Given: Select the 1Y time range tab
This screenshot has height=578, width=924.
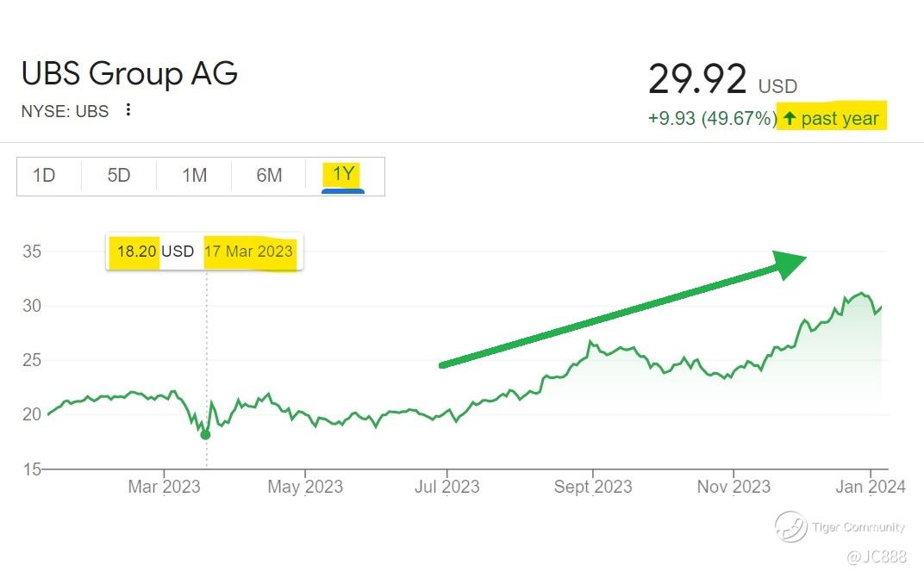Looking at the screenshot, I should click(x=343, y=175).
